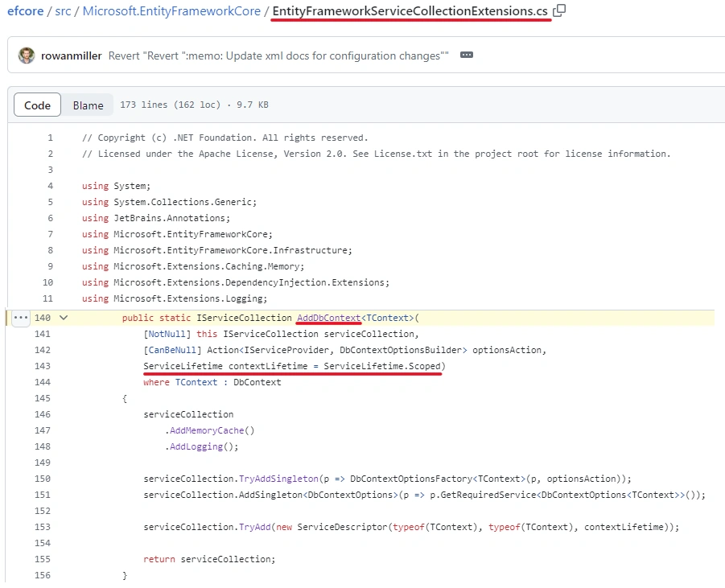Select line number 1
This screenshot has height=588, width=725.
click(50, 138)
